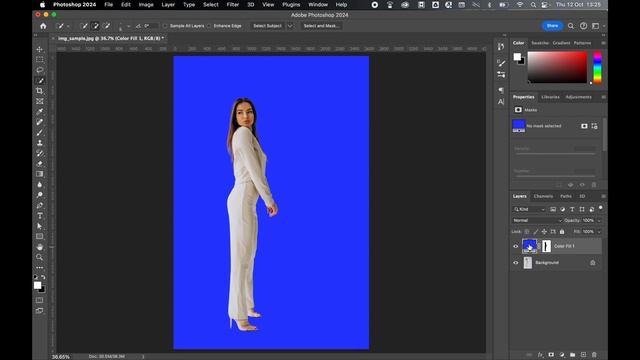Open the Layers panel menu

click(x=603, y=196)
